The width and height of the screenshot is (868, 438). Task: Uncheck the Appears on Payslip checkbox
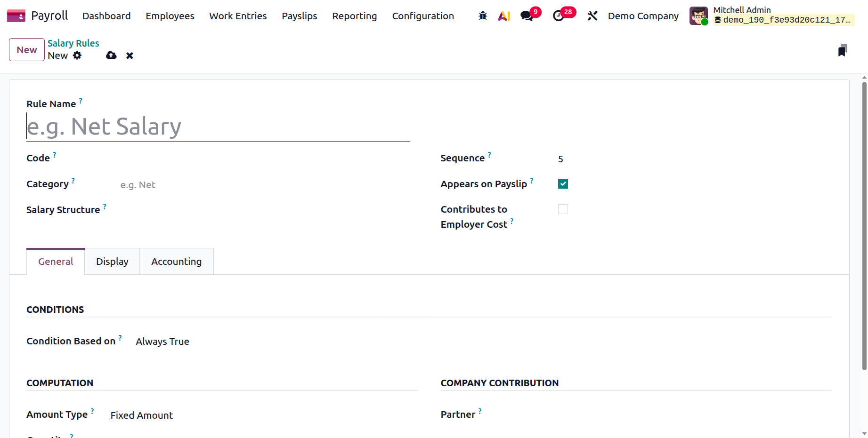563,184
